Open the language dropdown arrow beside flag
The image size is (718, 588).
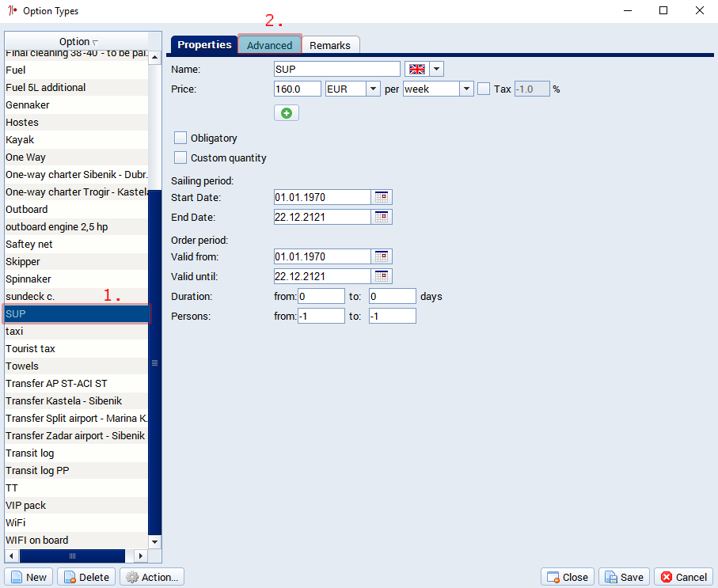[x=436, y=69]
